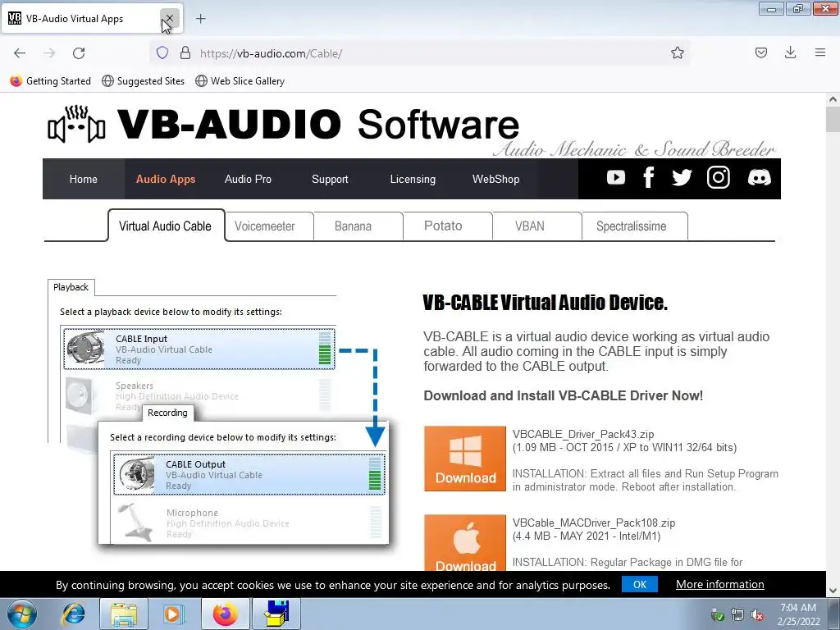Switch to the Spectralissime tab

631,226
